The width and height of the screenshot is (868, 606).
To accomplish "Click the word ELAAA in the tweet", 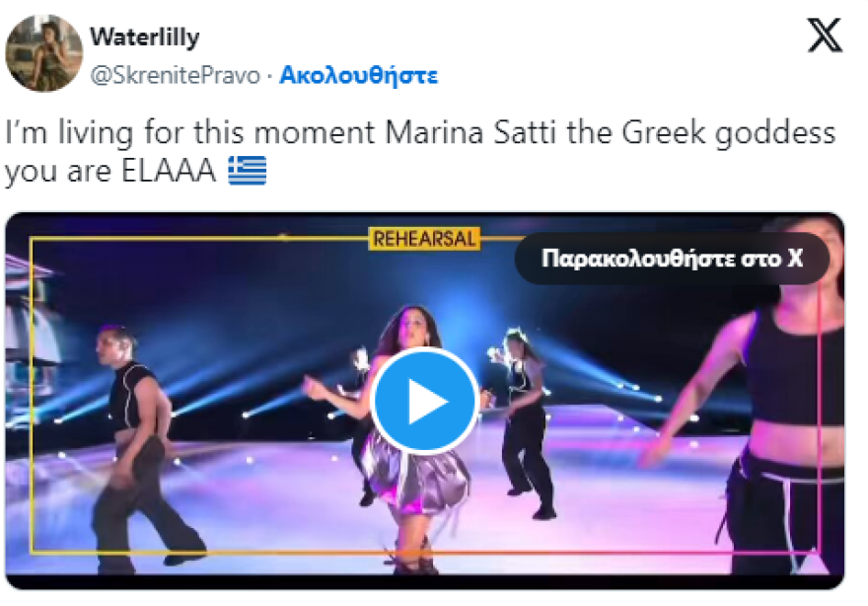I will pos(168,172).
